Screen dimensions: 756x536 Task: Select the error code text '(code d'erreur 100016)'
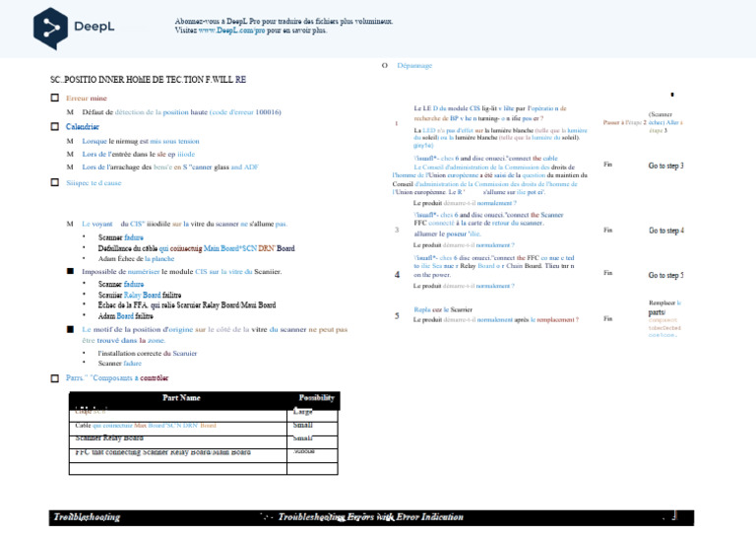(245, 112)
